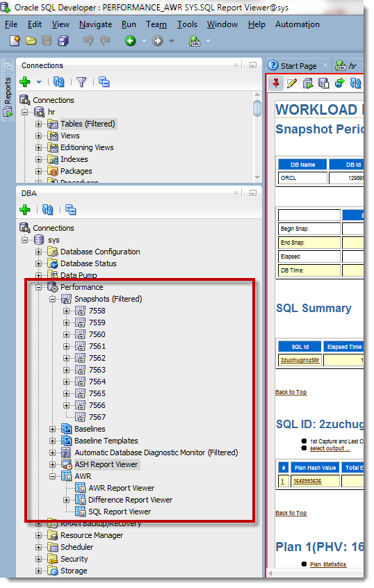Select Automatic Database Diagnostic Monitor node

point(156,452)
